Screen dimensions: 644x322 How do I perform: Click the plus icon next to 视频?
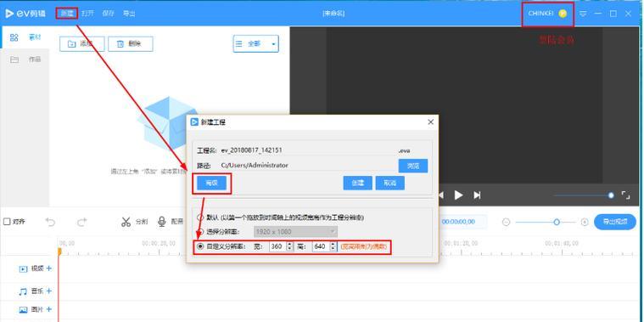coord(49,268)
